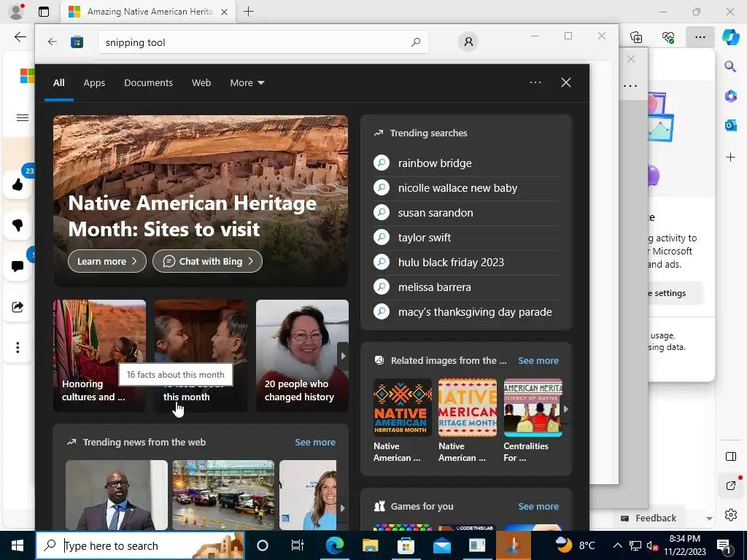
Task: Select the All tab in search panel
Action: click(58, 83)
